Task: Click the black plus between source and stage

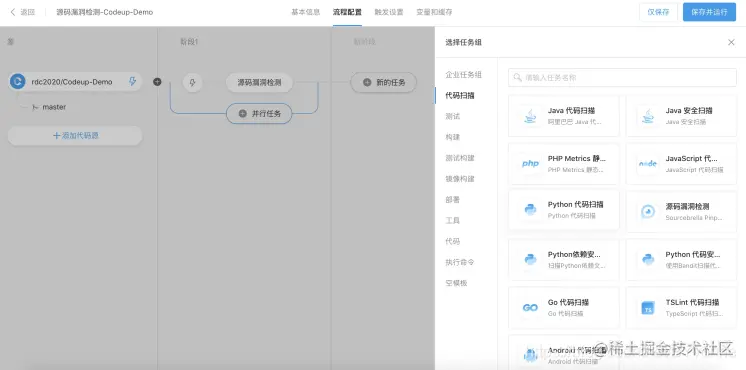Action: [157, 82]
